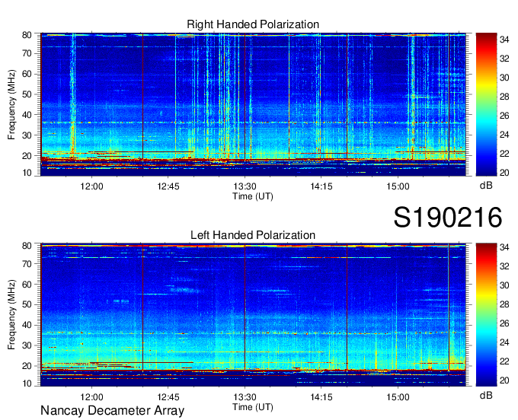
Task: Click value 22 on Right Handed dB colorbar
Action: [x=504, y=154]
